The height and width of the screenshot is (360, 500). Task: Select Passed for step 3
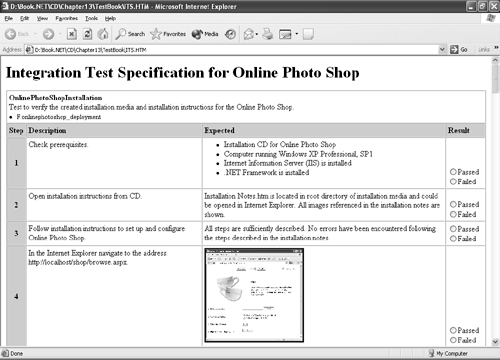453,229
